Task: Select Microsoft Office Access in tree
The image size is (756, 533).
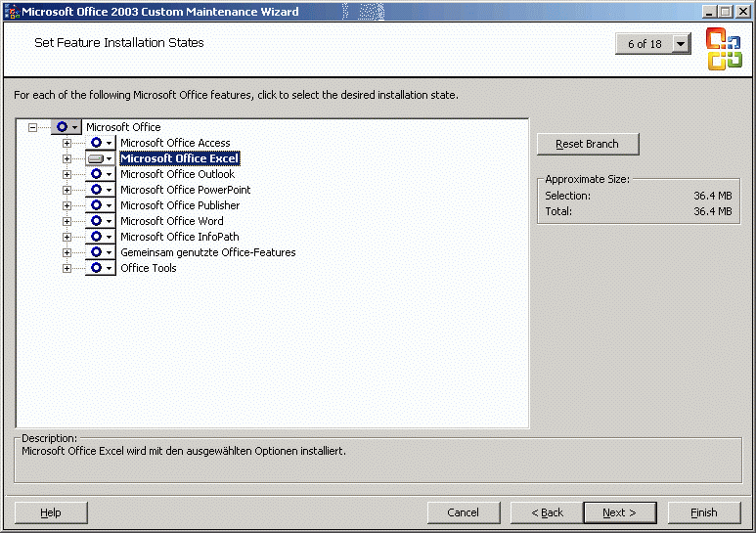Action: click(175, 143)
